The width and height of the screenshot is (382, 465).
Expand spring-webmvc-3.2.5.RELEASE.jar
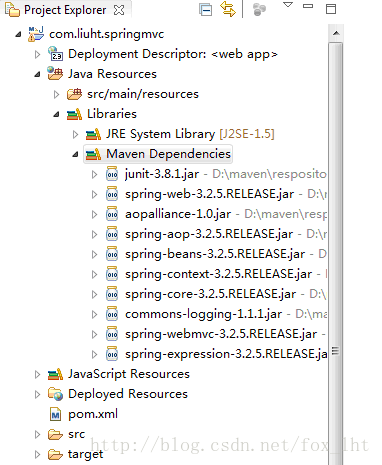click(x=94, y=334)
